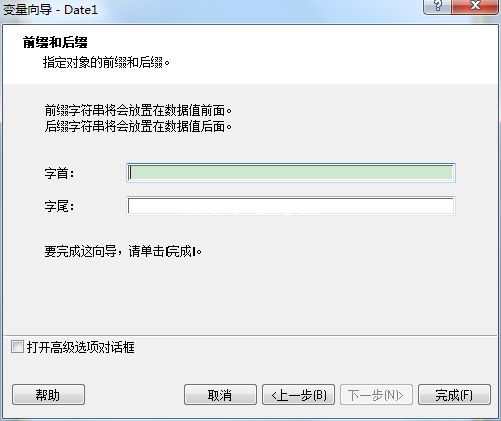Click the 打开高级选项对话框 checkbox label text

(81, 347)
